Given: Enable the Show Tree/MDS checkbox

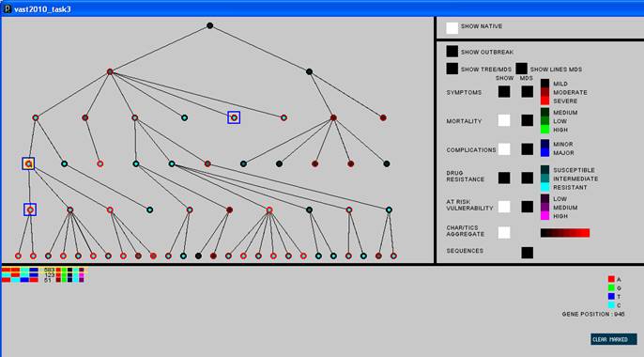Looking at the screenshot, I should point(452,69).
